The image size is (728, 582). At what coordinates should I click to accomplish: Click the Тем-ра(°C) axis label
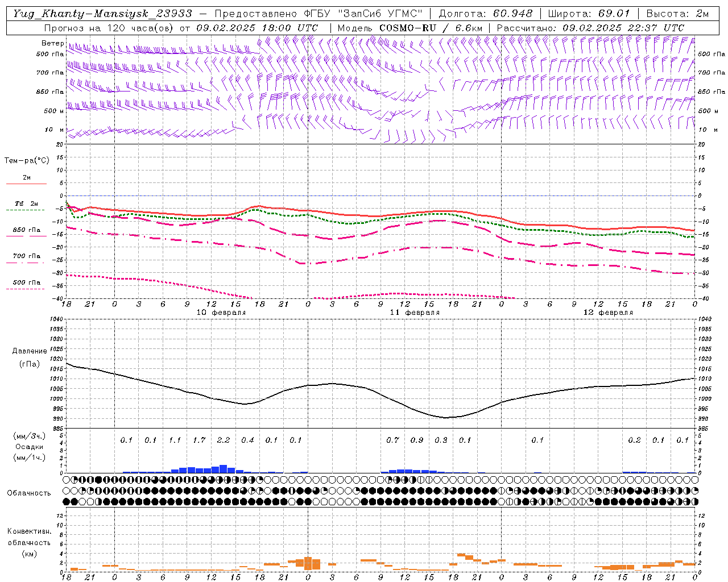pos(27,161)
